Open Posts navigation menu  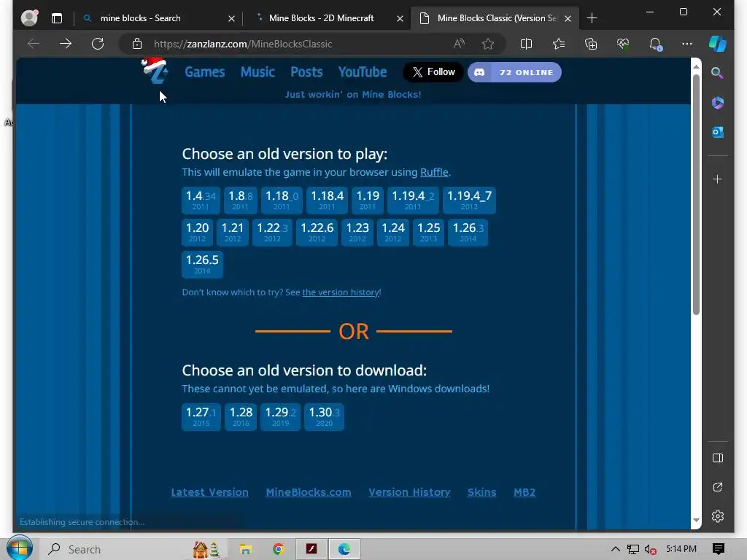click(x=306, y=72)
